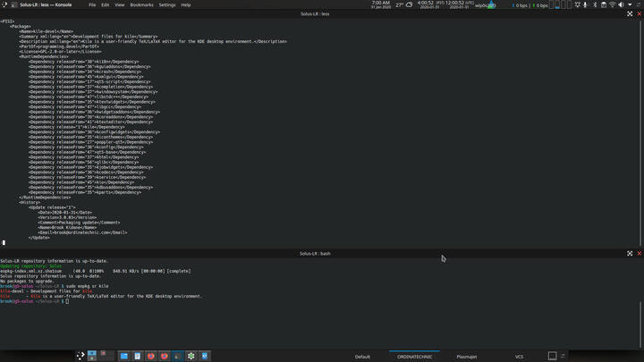Screen dimensions: 644x362
Task: Switch to the ORDINATECHNIC activity
Action: 414,357
